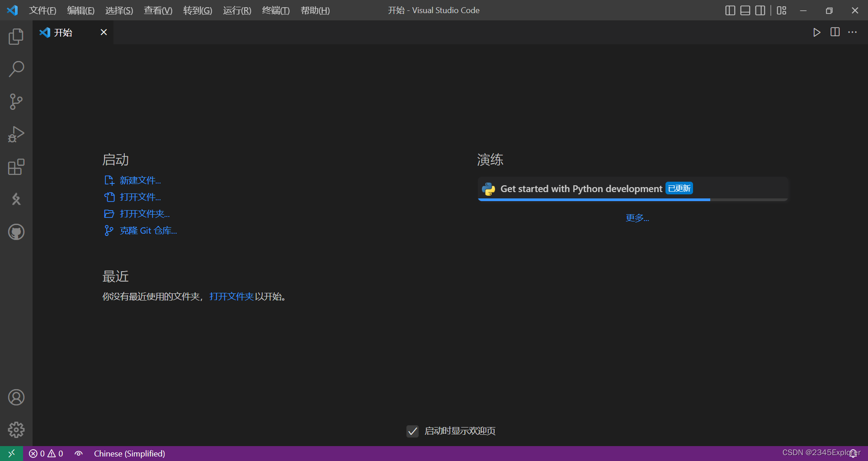Screen dimensions: 868x461
Task: Open the 运行(R) menu
Action: 237,10
